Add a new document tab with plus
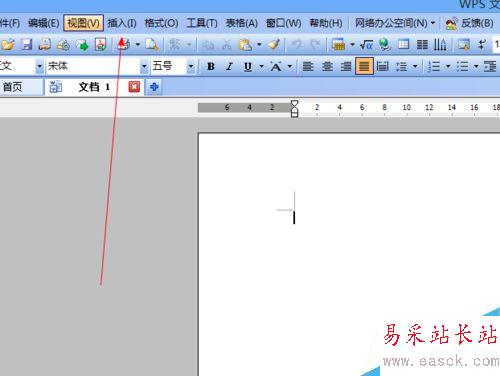Screen dimensions: 500x376 click(154, 87)
